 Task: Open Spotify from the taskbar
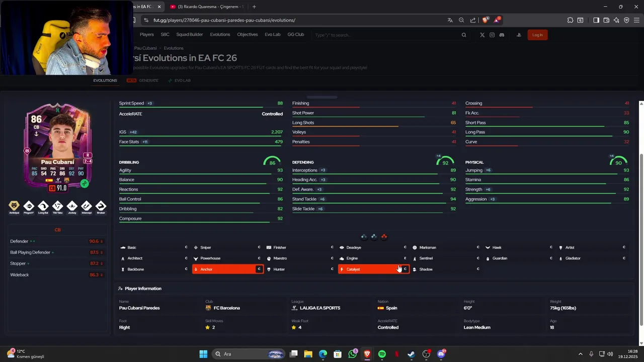[382, 354]
